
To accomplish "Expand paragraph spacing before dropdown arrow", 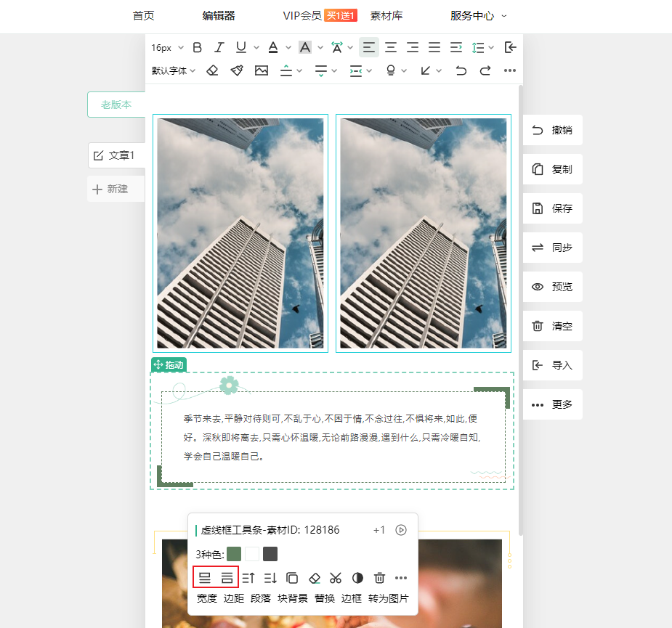I will coord(299,70).
